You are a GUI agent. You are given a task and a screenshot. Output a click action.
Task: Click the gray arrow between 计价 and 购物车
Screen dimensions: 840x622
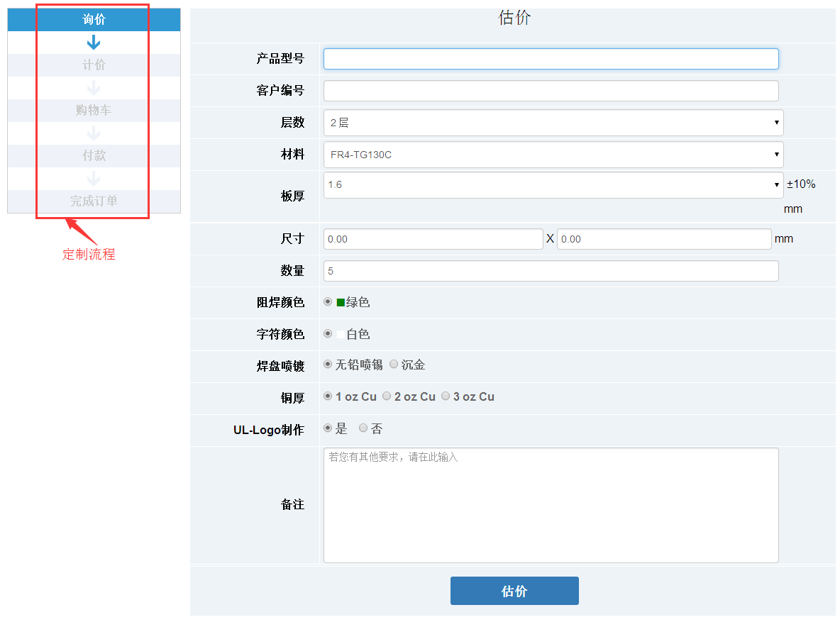(x=94, y=87)
